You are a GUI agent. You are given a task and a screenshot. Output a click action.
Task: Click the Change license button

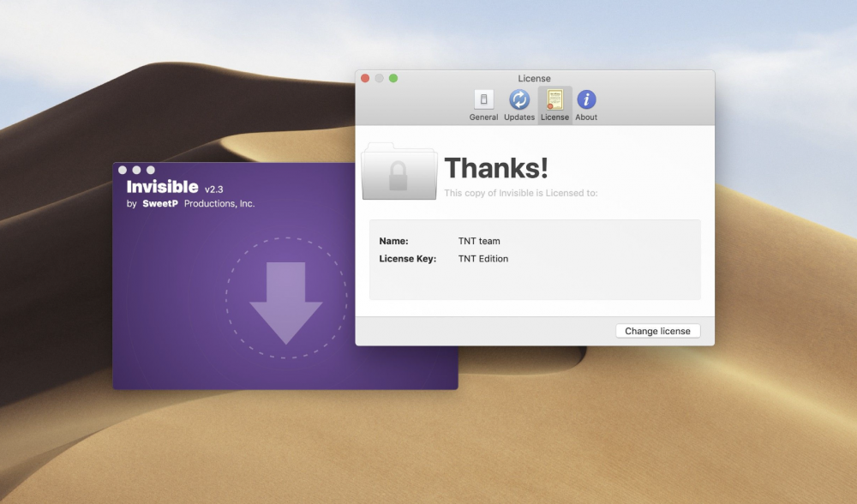(x=658, y=331)
